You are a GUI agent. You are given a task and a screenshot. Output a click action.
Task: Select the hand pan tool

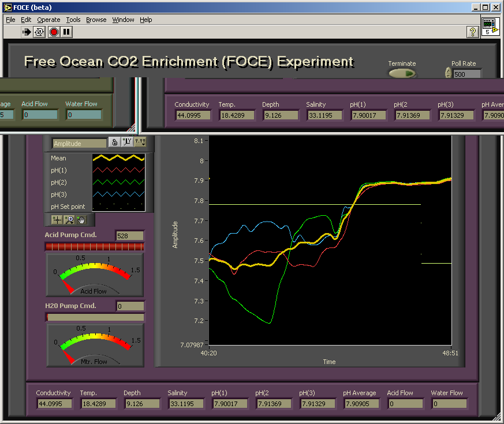click(81, 220)
